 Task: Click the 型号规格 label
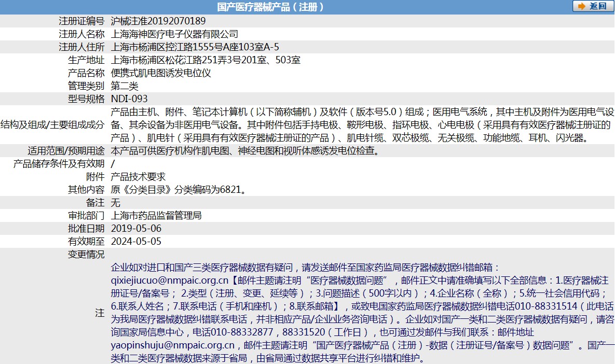click(86, 99)
